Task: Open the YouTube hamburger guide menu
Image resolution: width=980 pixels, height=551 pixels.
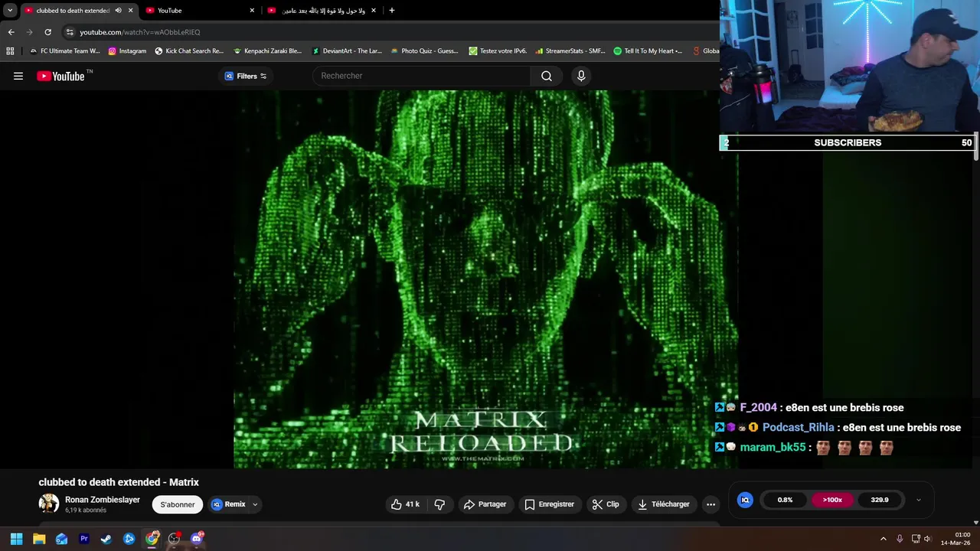Action: pyautogui.click(x=18, y=76)
